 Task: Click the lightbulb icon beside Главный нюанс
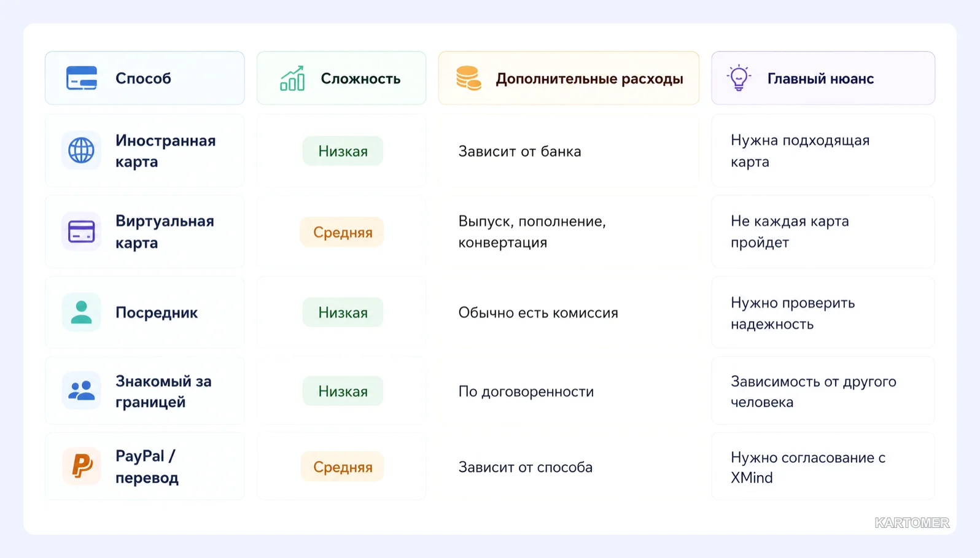tap(739, 78)
